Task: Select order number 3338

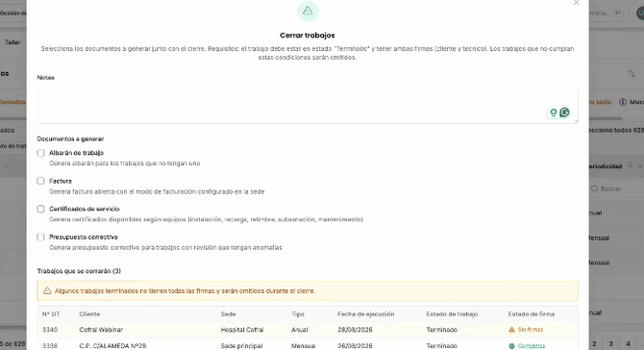Action: click(x=50, y=346)
